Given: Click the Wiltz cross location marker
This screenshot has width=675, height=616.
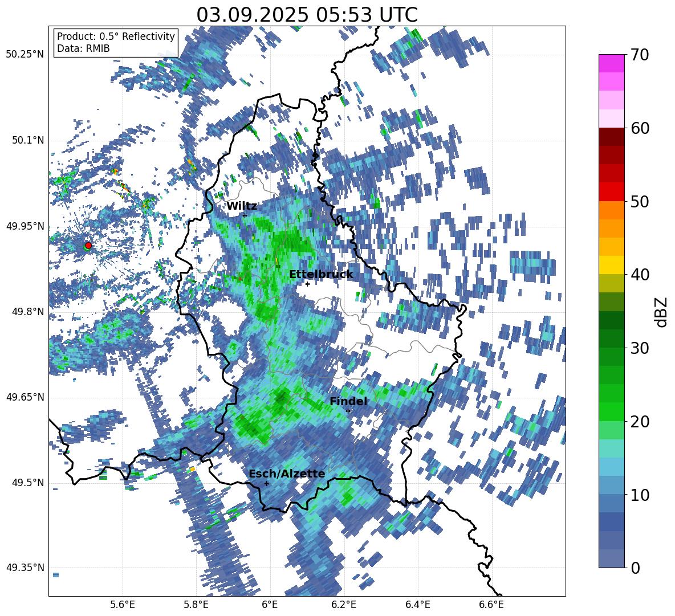Looking at the screenshot, I should (245, 215).
